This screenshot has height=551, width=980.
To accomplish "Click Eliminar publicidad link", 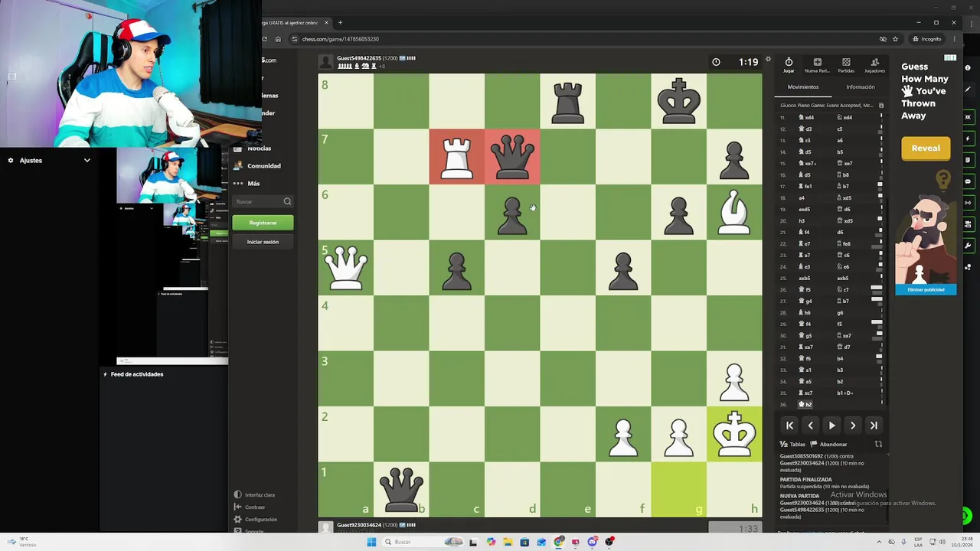I will tap(926, 289).
